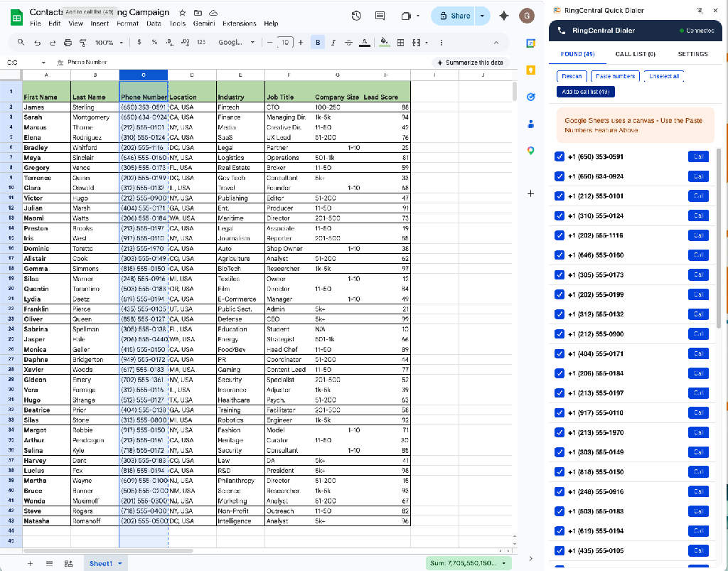Activate the paint format tool
Image resolution: width=728 pixels, height=571 pixels.
[x=83, y=42]
